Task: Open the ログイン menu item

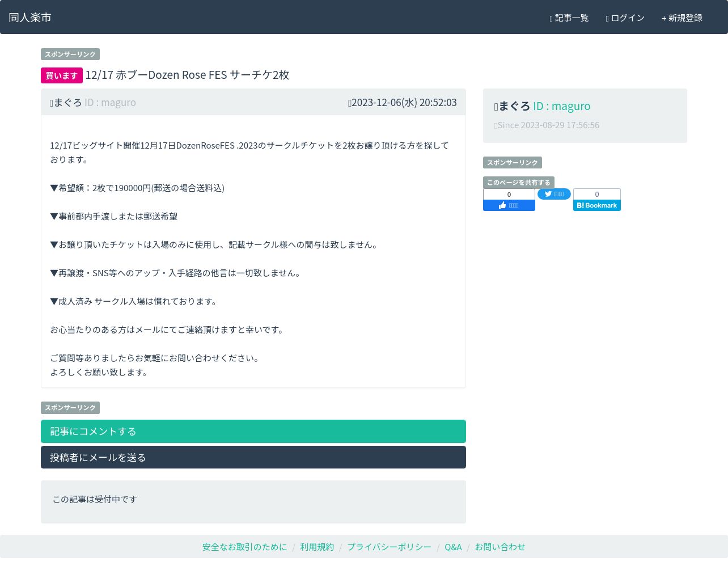Action: [x=625, y=18]
